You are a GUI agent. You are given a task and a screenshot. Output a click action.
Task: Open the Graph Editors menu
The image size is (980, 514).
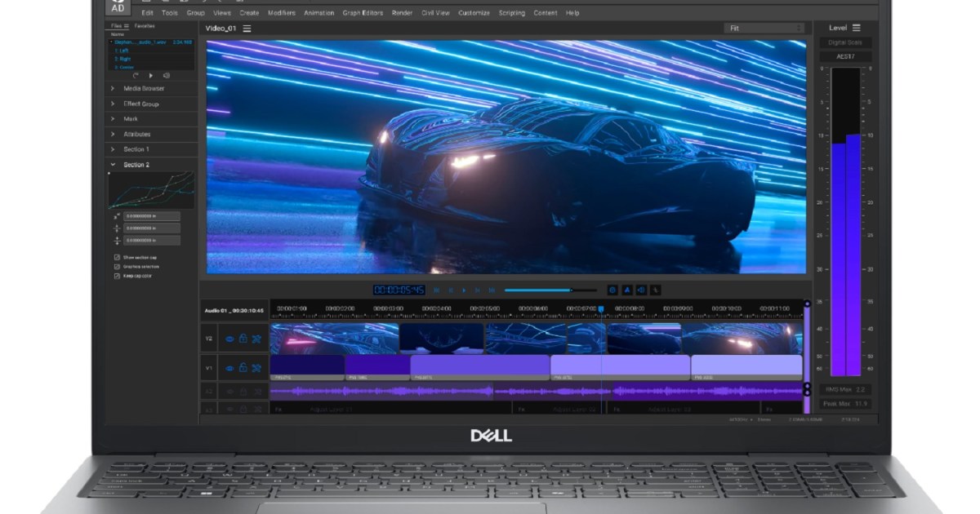[363, 13]
